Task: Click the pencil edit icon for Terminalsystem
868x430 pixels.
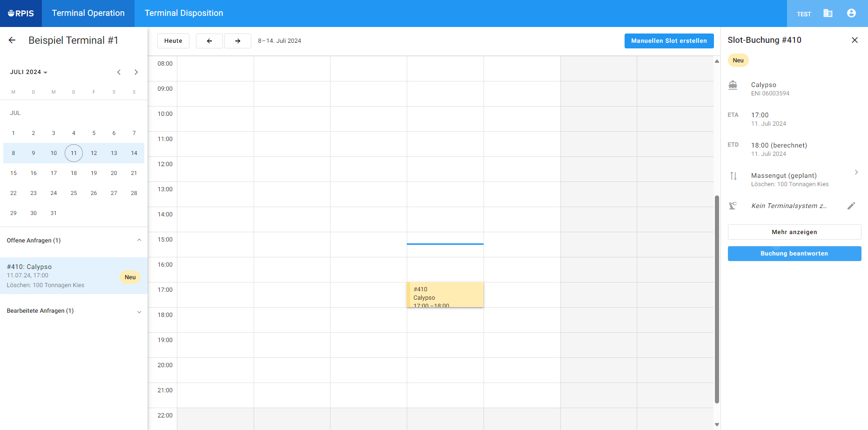Action: coord(851,206)
